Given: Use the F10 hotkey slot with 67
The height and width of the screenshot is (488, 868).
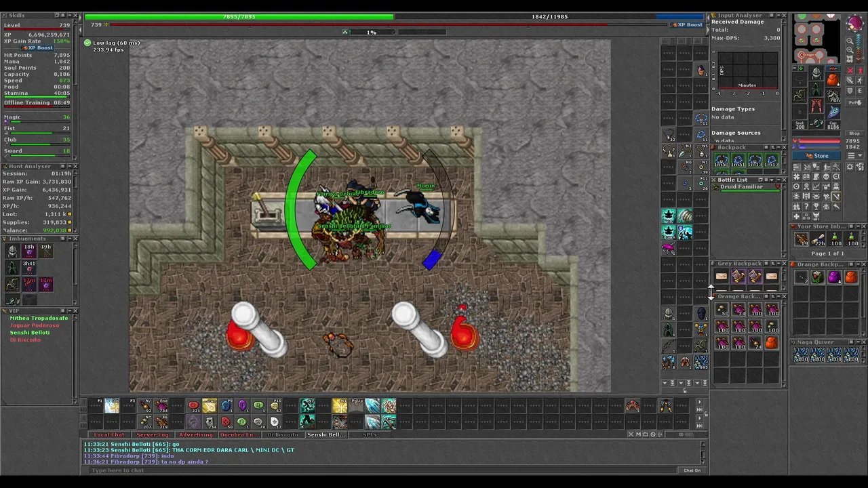Looking at the screenshot, I should [275, 405].
